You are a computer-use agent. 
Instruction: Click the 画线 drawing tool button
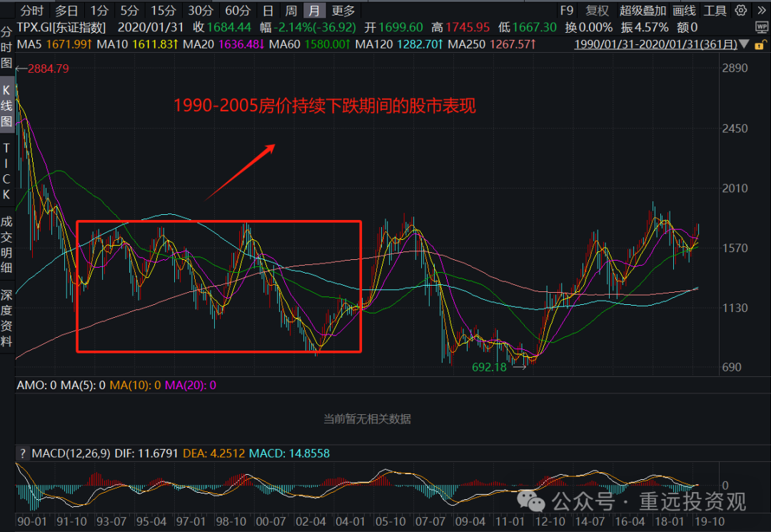click(x=684, y=10)
